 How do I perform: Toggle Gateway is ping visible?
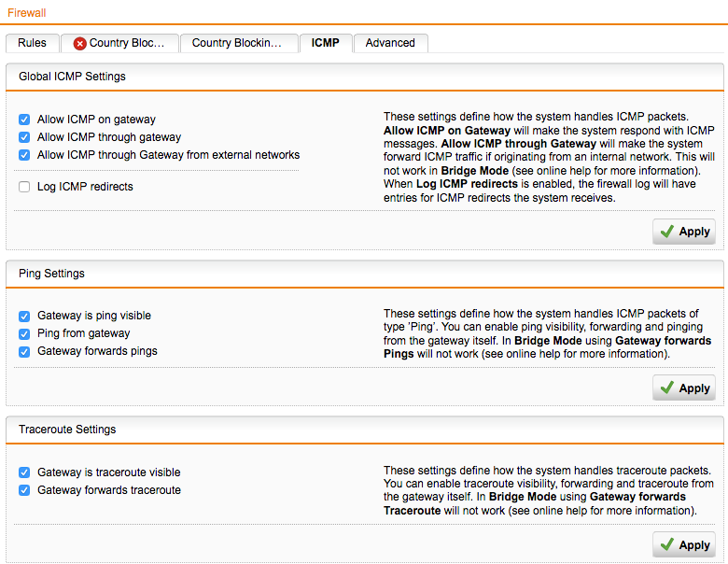(x=24, y=317)
